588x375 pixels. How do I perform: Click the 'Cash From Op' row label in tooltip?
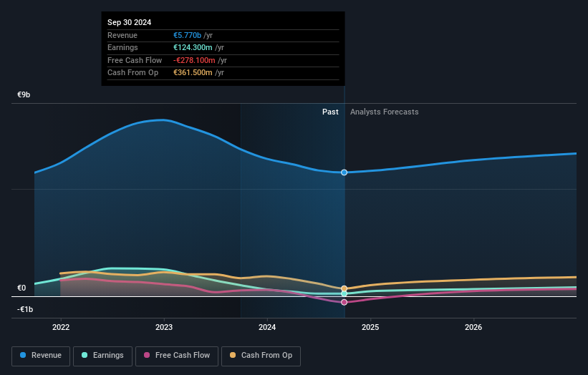(132, 73)
